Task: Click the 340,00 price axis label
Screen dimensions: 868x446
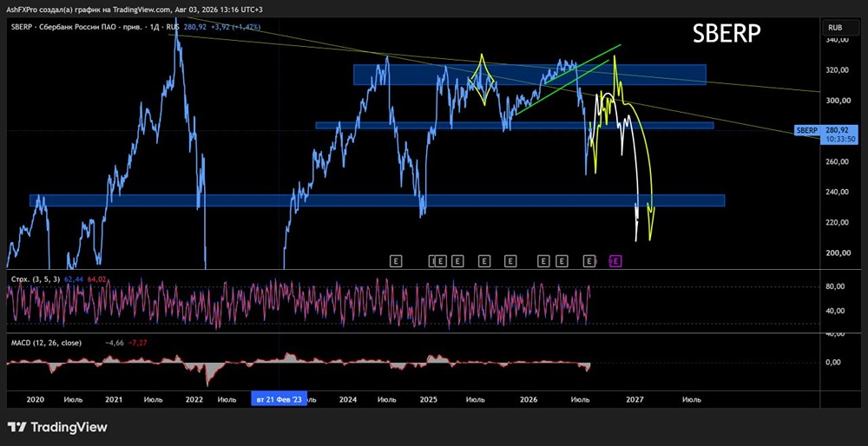Action: (x=837, y=40)
